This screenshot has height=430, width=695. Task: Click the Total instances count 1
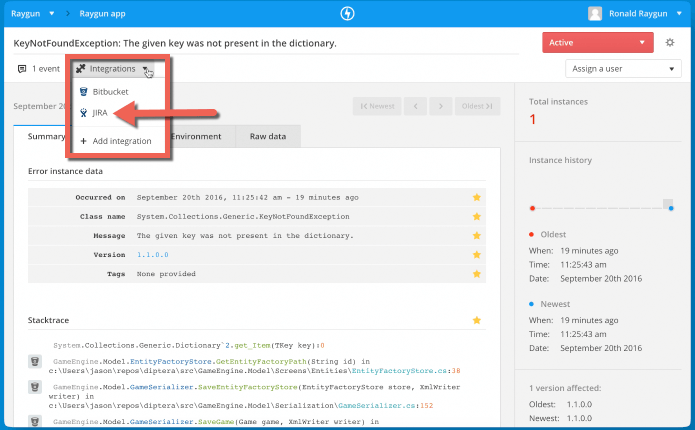(x=532, y=119)
